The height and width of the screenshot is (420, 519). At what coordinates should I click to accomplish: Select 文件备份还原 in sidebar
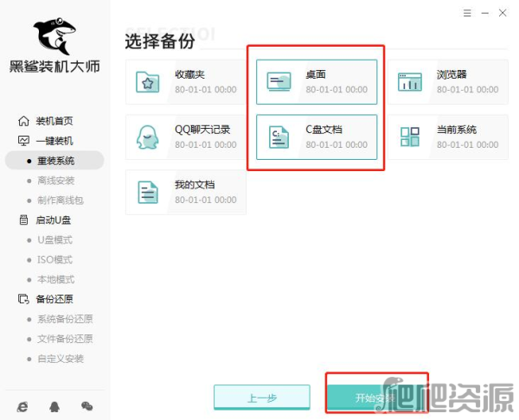pos(65,339)
